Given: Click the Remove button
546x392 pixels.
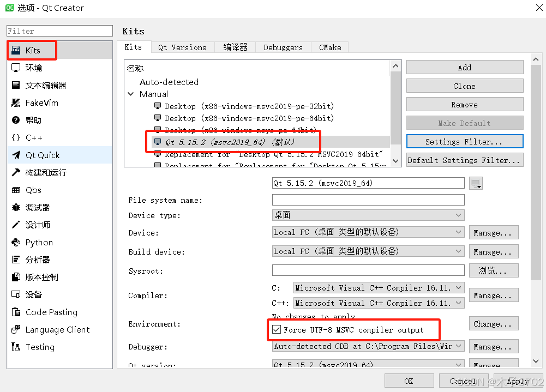Looking at the screenshot, I should (465, 105).
